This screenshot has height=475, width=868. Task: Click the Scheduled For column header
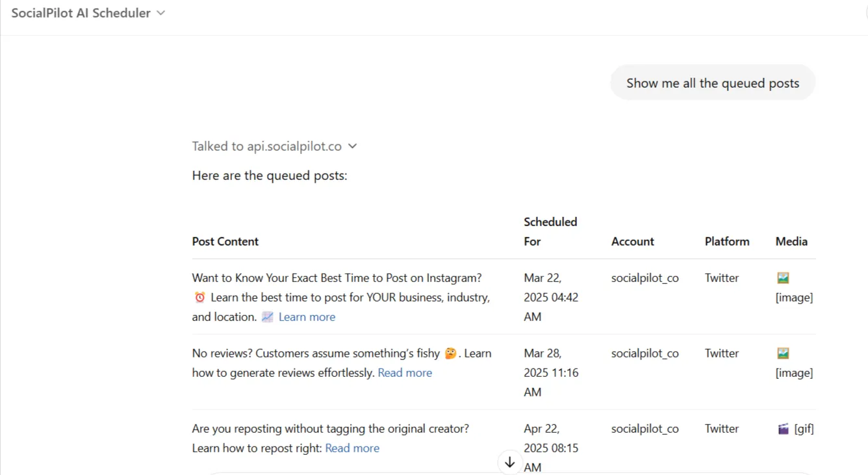point(550,231)
